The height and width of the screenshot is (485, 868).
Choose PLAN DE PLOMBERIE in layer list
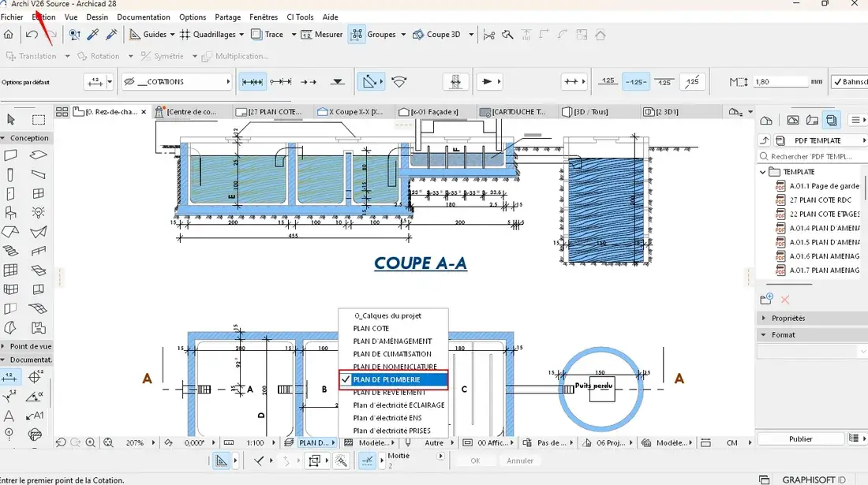(x=393, y=380)
